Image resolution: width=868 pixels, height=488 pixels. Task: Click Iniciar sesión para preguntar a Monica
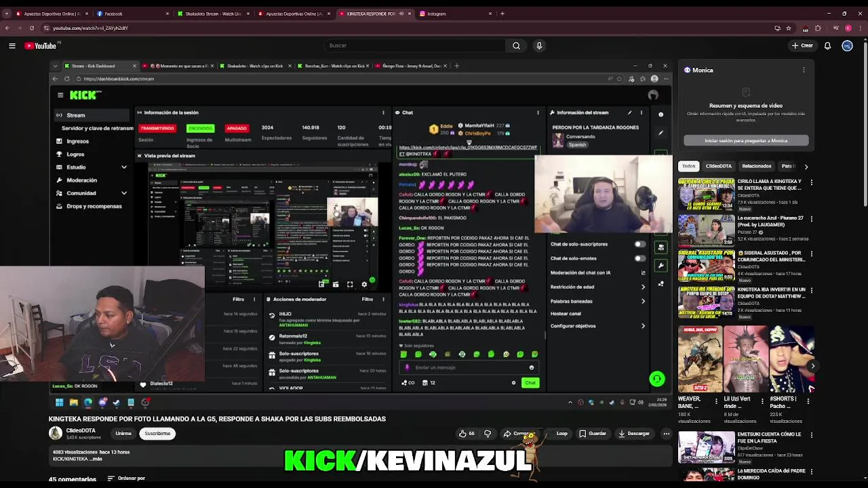(746, 140)
